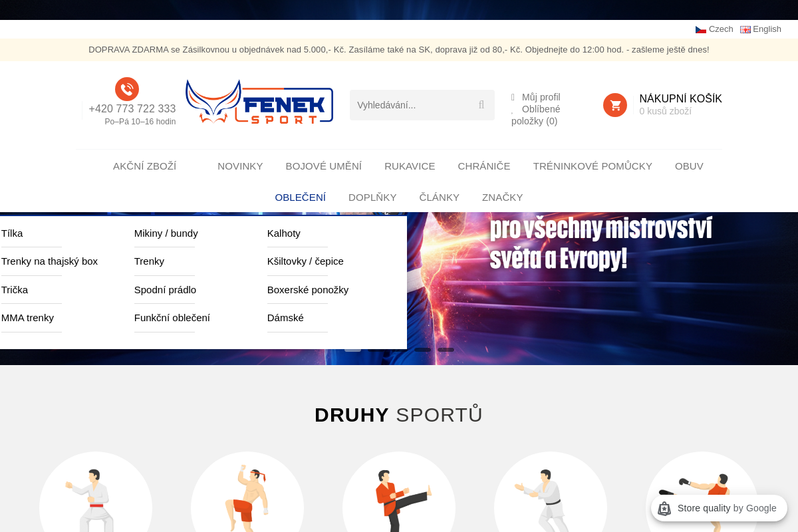Open CHRÁNIČE menu

(x=484, y=166)
